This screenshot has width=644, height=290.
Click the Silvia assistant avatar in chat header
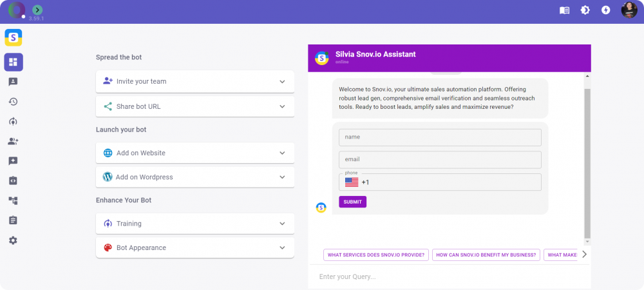click(x=321, y=59)
